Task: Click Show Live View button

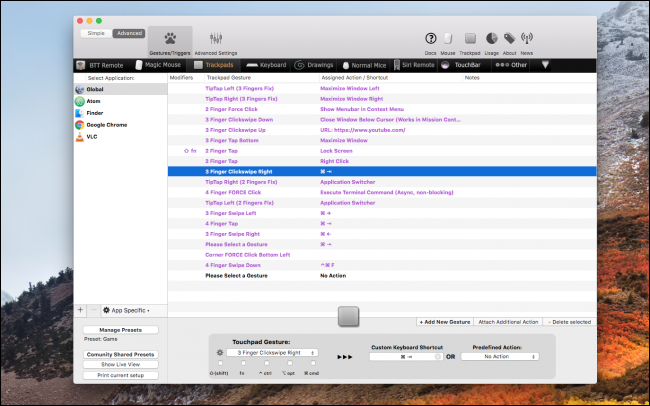Action: pos(121,365)
